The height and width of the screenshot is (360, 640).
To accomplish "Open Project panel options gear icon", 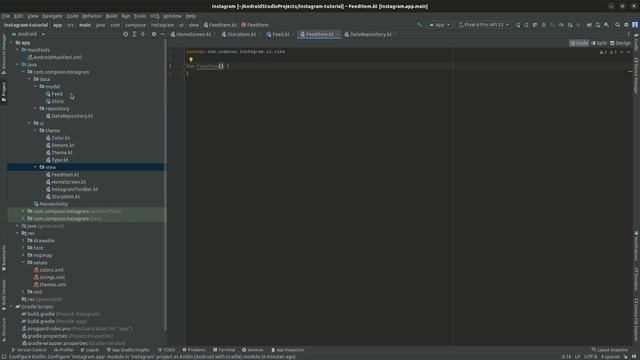I will pos(154,34).
